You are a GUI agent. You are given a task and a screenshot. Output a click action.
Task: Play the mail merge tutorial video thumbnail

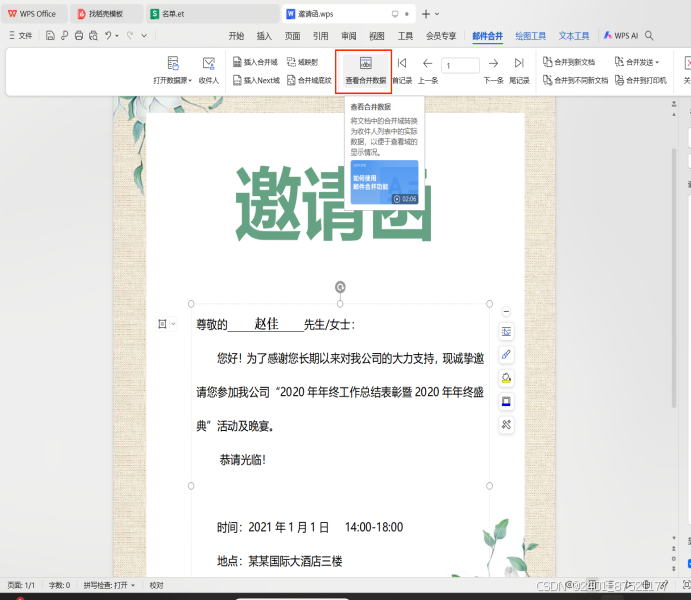pos(384,182)
